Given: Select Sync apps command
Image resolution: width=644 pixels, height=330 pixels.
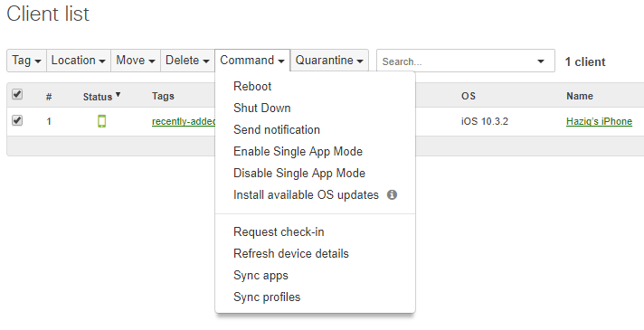Looking at the screenshot, I should pyautogui.click(x=260, y=276).
